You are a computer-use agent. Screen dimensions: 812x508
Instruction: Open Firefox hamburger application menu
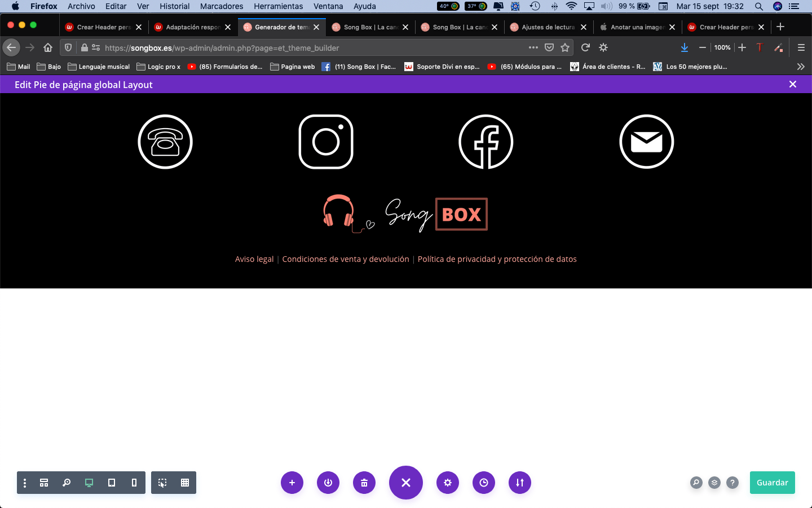(801, 47)
